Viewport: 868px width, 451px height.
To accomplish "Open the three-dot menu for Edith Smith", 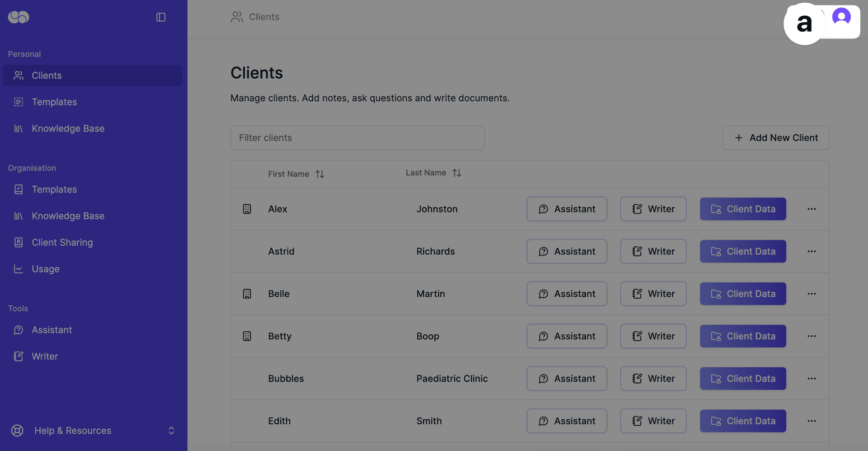I will (x=811, y=421).
